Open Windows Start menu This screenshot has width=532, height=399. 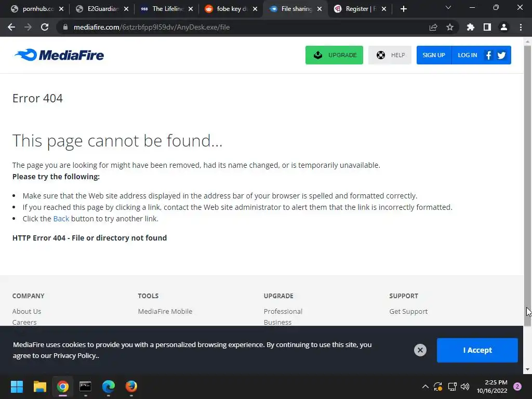[17, 387]
